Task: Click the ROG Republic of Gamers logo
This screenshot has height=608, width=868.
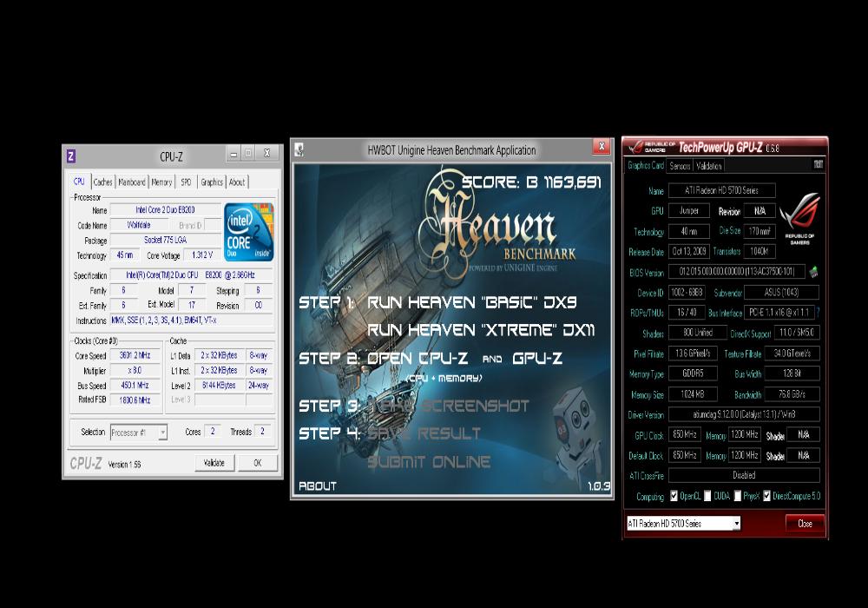Action: pyautogui.click(x=800, y=218)
